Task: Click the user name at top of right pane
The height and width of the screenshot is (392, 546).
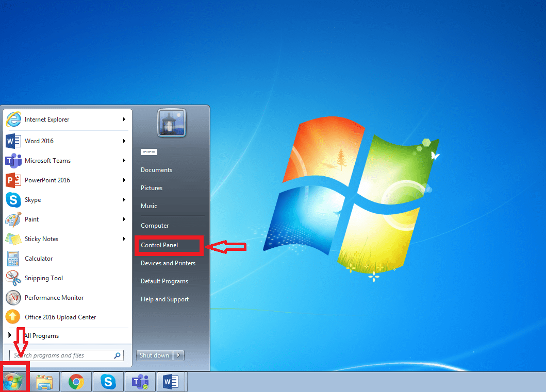Action: pyautogui.click(x=148, y=152)
